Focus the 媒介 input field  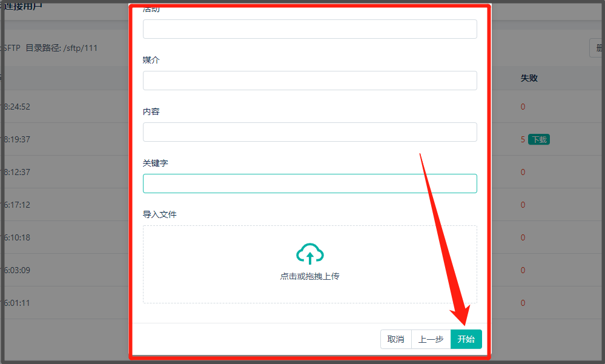pos(310,81)
